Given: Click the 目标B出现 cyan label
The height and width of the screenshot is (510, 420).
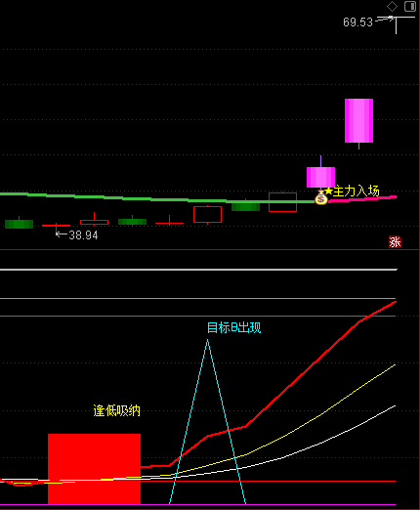Looking at the screenshot, I should pos(233,327).
